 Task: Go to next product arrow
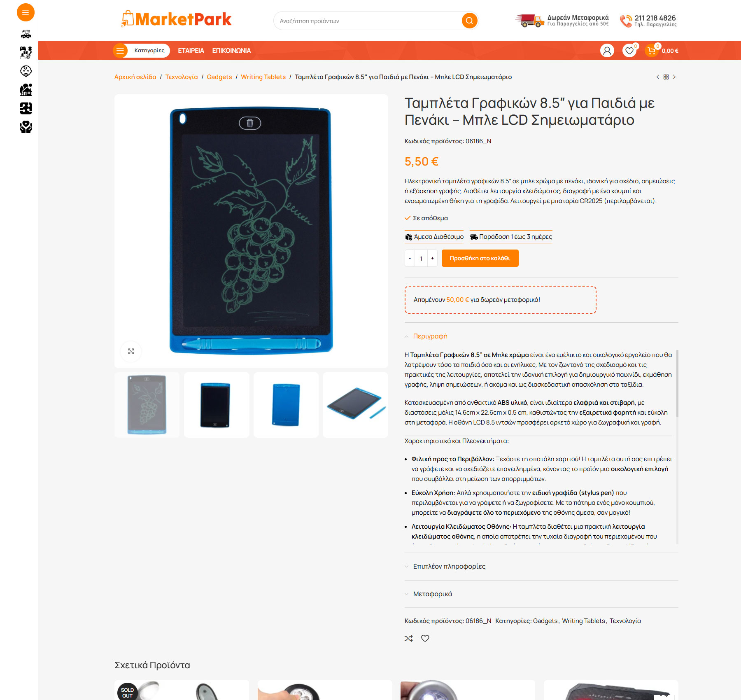pos(674,77)
